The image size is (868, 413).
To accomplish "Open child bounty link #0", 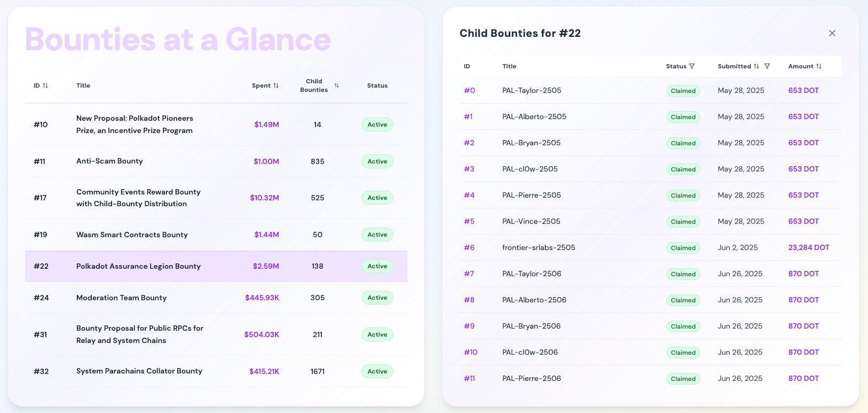I will pos(469,90).
